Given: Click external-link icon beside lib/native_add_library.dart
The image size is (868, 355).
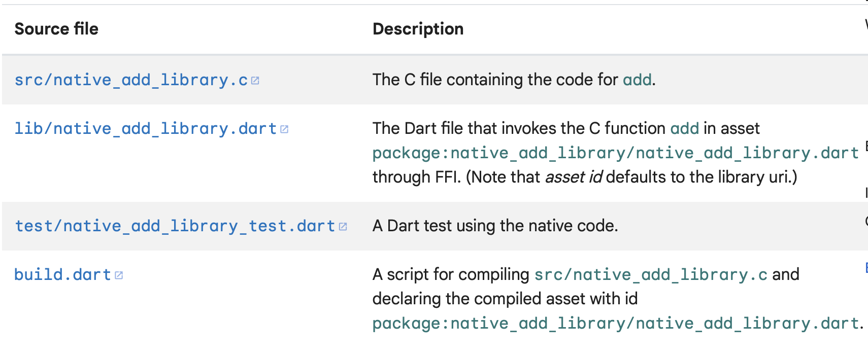Looking at the screenshot, I should 284,129.
